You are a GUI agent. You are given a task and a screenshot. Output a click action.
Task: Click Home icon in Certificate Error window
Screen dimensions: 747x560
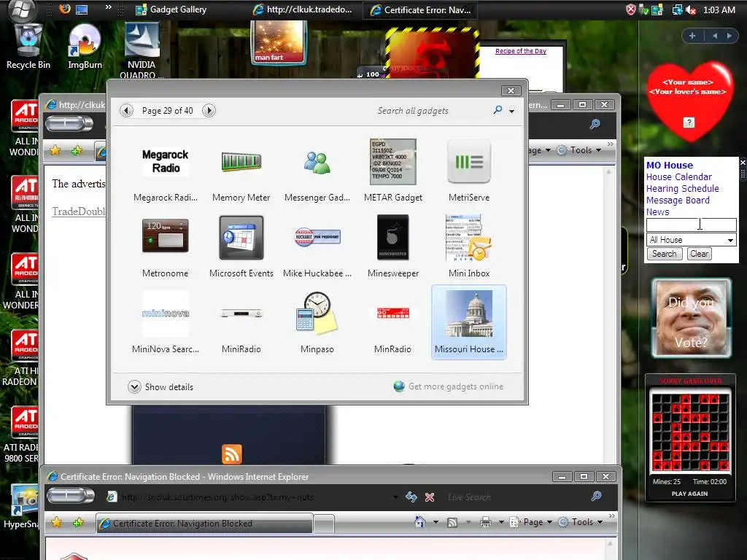click(x=419, y=522)
